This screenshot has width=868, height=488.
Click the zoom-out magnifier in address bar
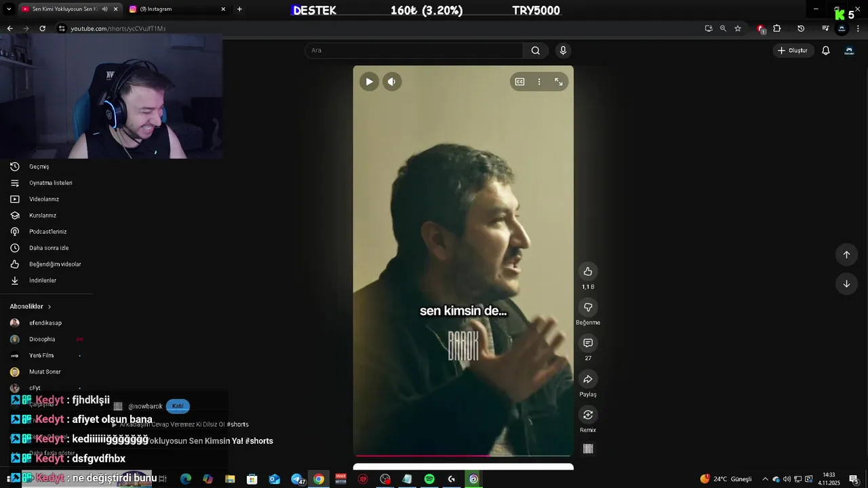tap(723, 28)
